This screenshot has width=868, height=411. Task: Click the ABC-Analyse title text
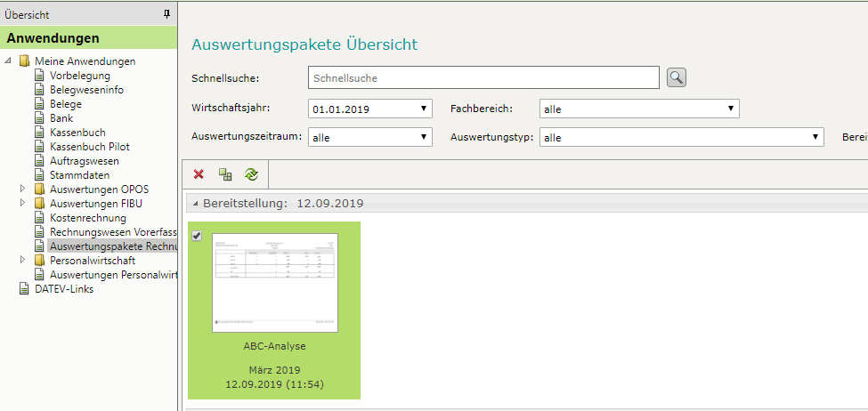click(274, 346)
